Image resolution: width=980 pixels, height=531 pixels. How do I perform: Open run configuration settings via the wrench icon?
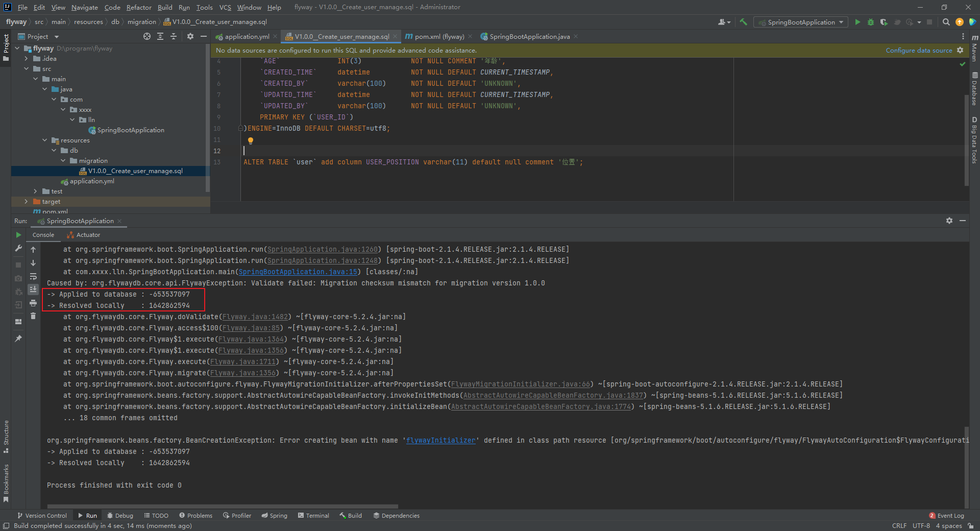point(18,249)
